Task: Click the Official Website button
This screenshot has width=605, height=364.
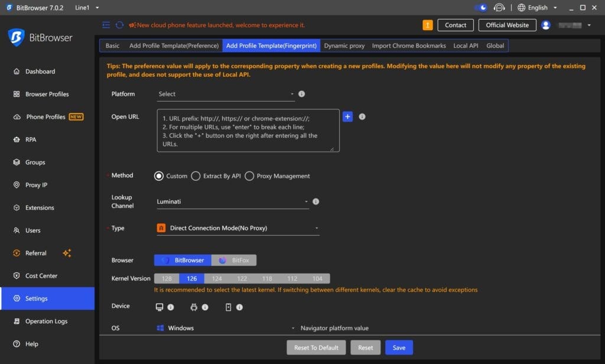Action: (507, 25)
